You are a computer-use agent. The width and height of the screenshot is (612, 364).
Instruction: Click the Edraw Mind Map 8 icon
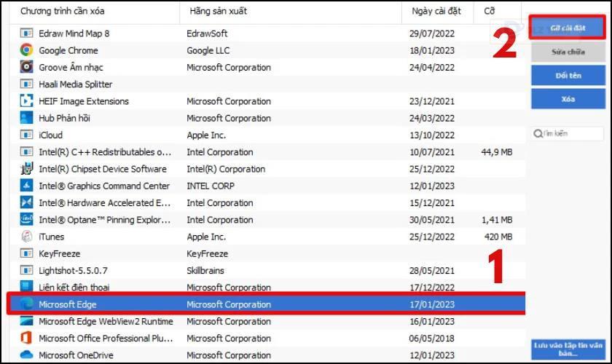[x=26, y=33]
